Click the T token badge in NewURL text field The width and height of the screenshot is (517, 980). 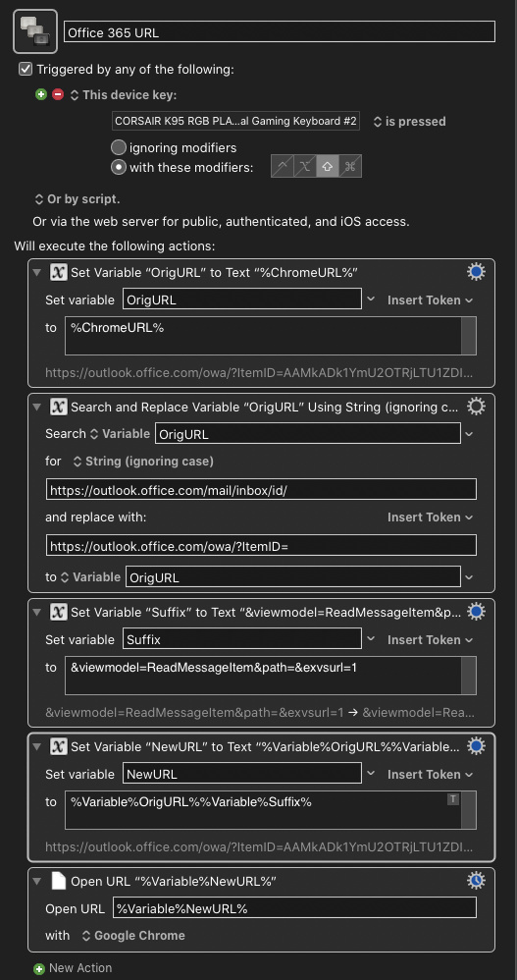(x=453, y=799)
